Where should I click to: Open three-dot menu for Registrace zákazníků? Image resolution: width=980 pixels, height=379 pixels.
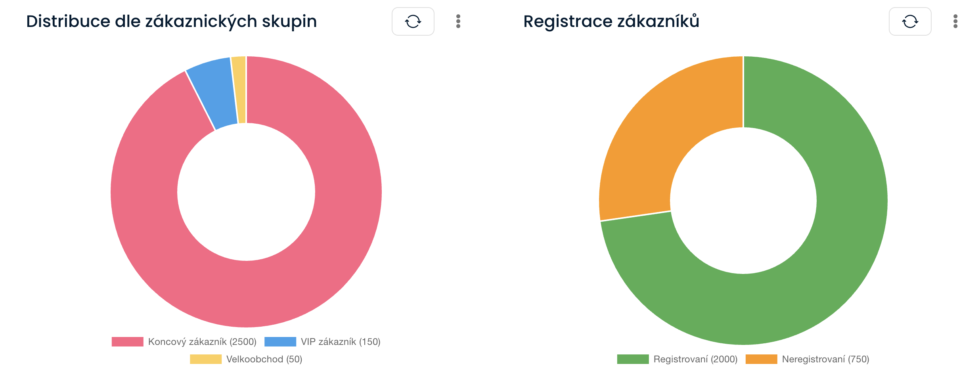point(955,21)
